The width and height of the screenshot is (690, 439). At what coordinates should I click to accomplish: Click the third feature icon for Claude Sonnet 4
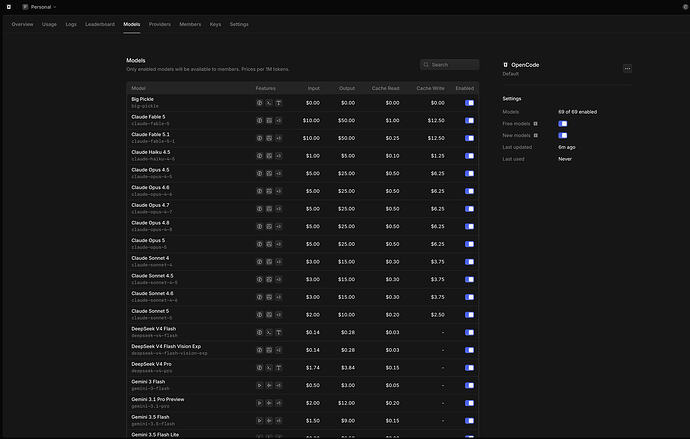pyautogui.click(x=279, y=262)
